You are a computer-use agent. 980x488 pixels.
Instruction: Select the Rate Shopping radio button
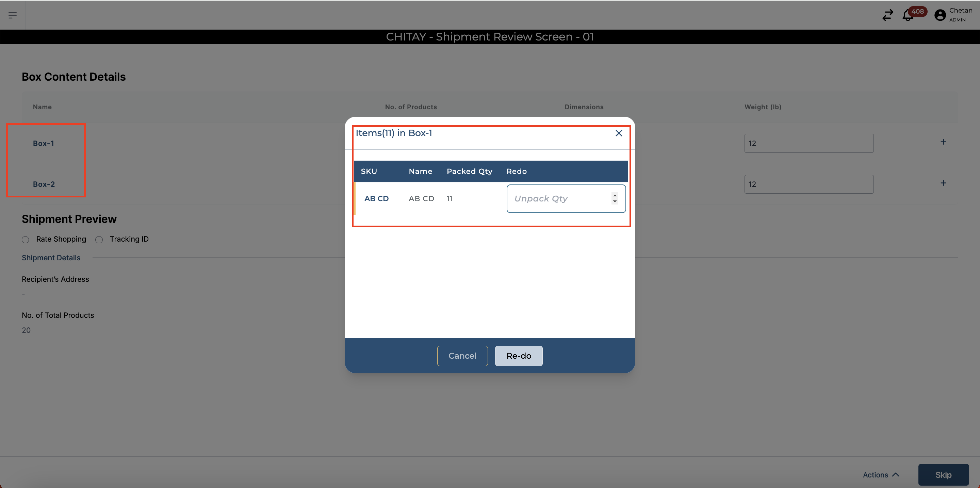coord(26,240)
